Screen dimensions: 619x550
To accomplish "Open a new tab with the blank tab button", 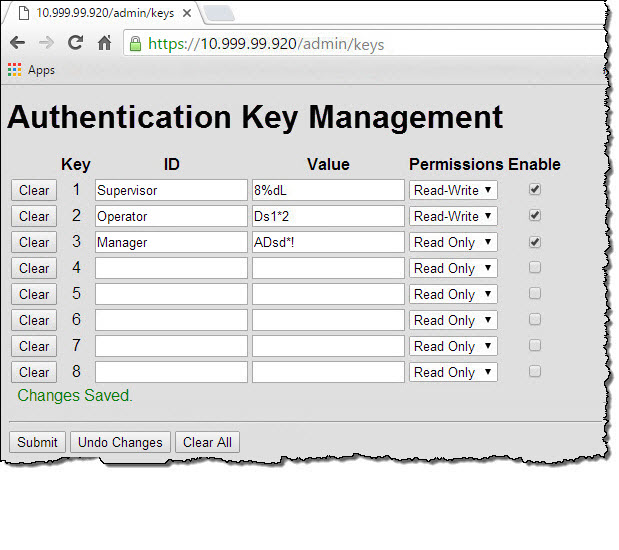I will tap(219, 13).
